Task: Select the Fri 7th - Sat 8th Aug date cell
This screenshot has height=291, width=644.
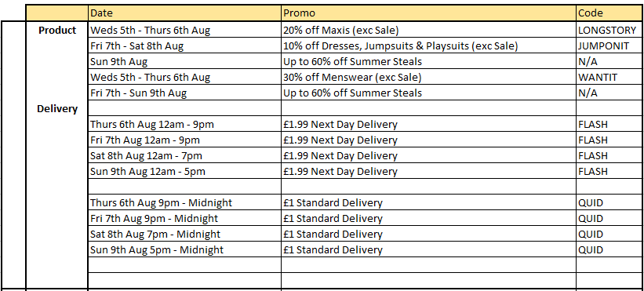Action: pos(184,45)
